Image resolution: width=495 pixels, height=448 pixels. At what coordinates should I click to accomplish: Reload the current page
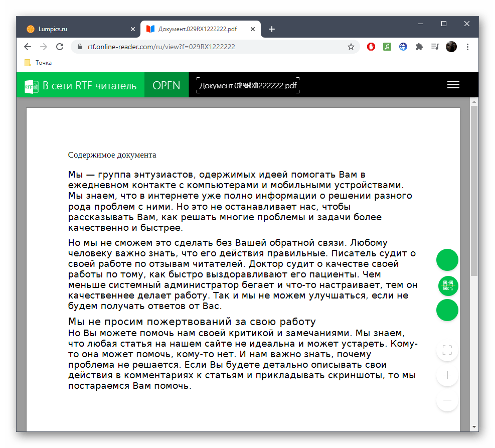coord(60,47)
